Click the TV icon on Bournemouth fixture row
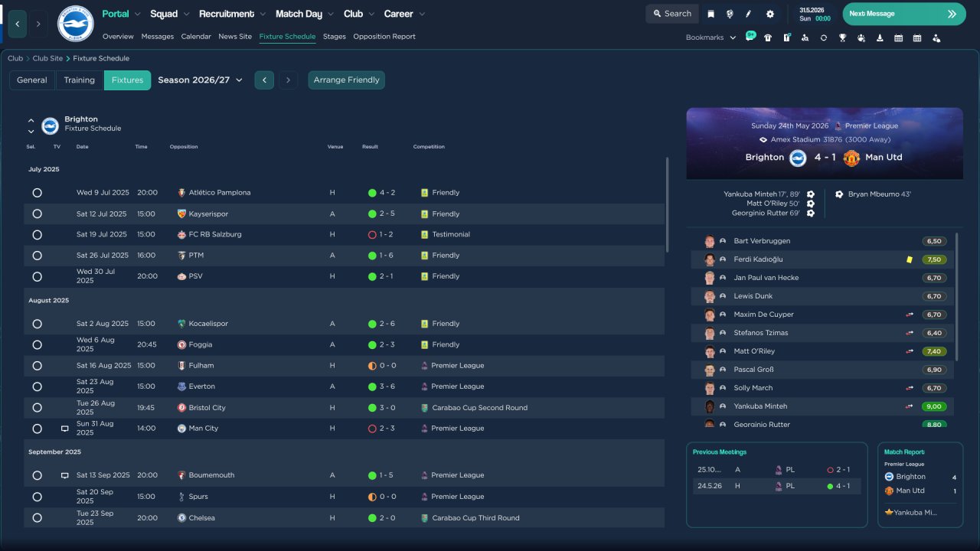 pos(64,475)
